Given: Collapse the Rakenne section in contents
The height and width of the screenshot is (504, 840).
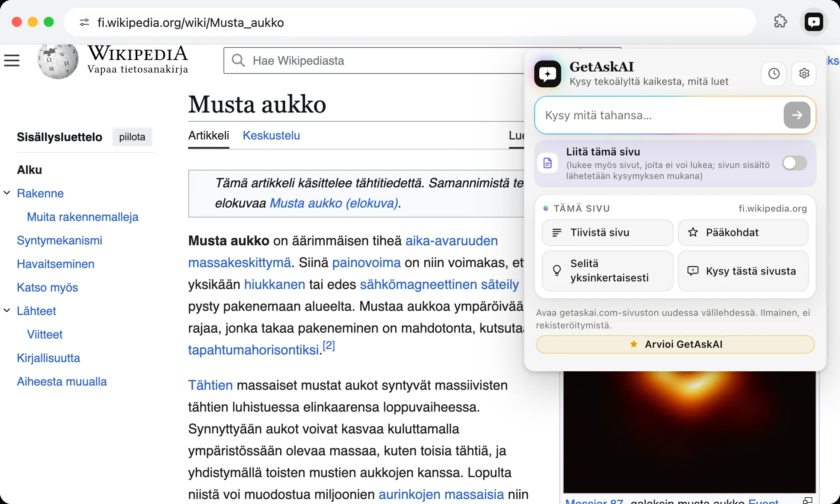Looking at the screenshot, I should coord(7,193).
